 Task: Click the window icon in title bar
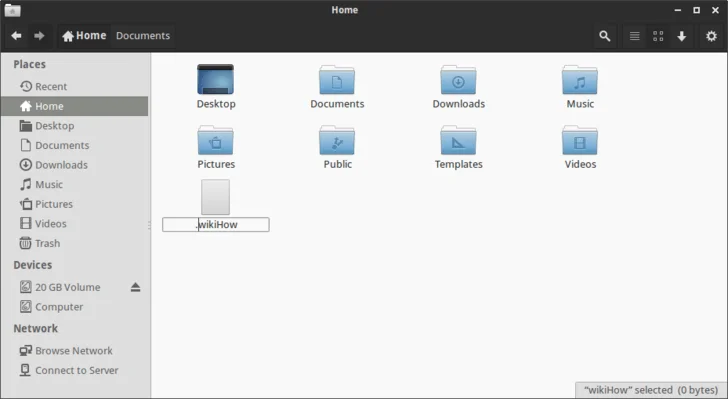point(13,10)
